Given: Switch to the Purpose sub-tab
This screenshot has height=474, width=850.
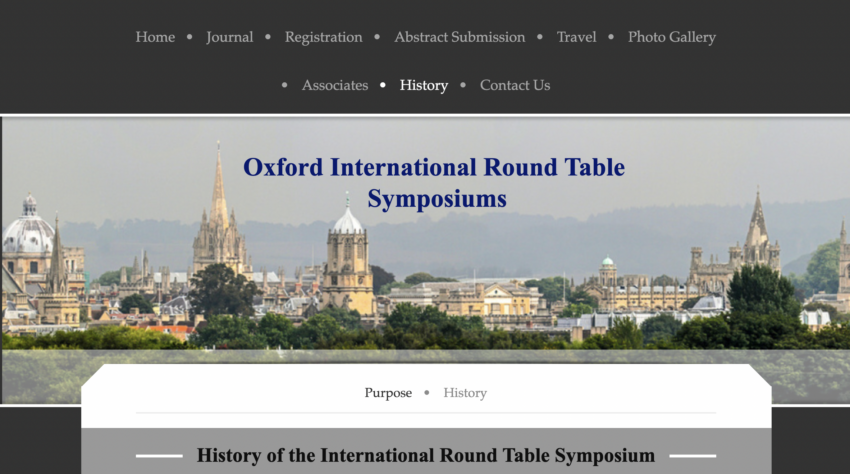Looking at the screenshot, I should pos(388,393).
